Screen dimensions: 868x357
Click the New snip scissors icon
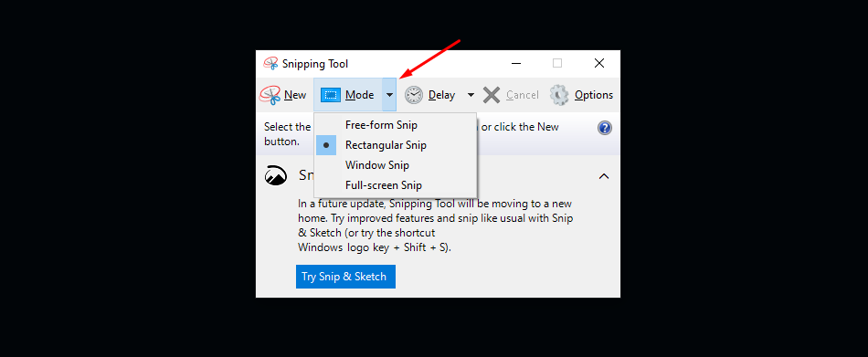pos(270,95)
